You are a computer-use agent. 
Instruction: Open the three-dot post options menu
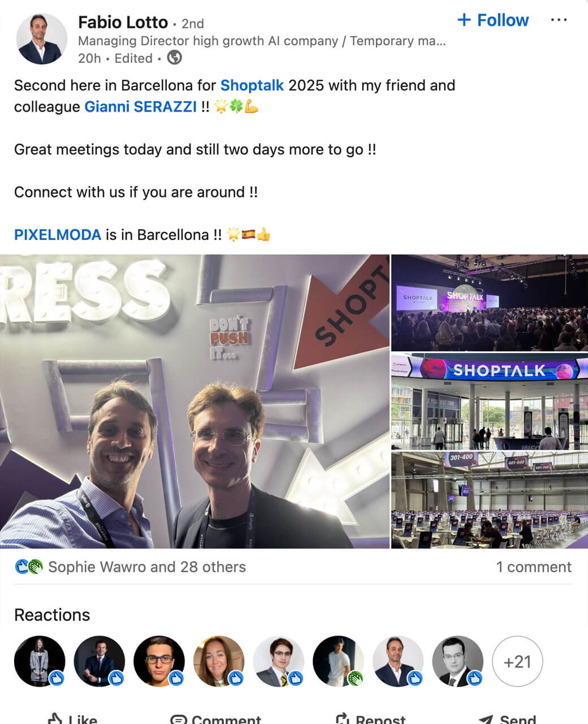tap(558, 20)
